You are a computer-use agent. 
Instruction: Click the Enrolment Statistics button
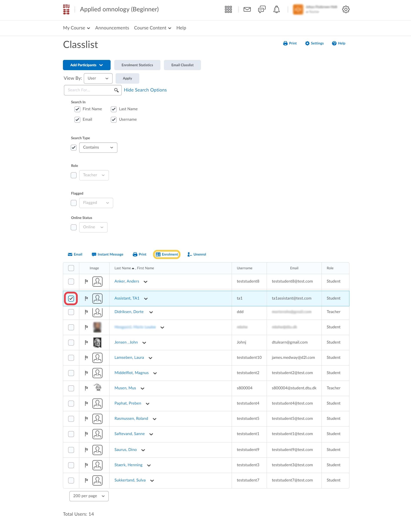tap(137, 65)
